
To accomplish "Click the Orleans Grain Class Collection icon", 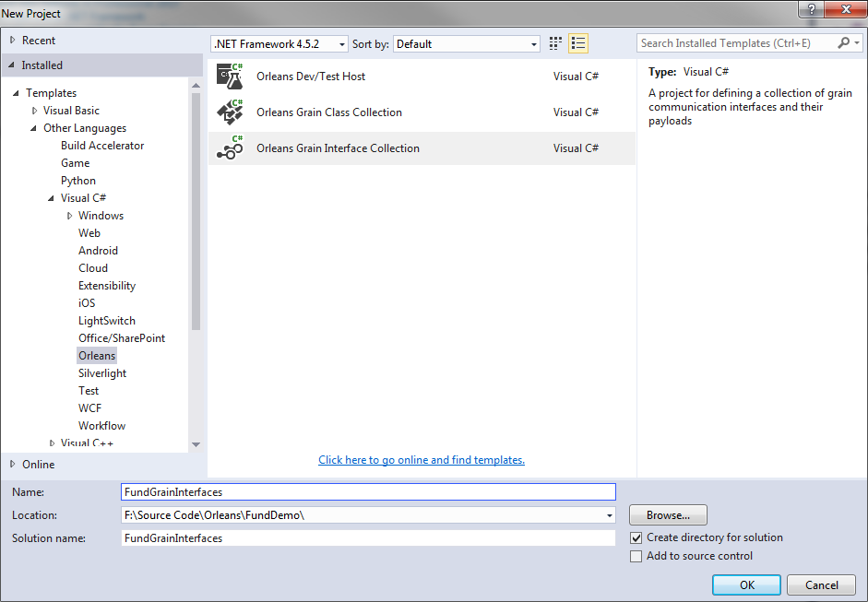I will point(230,112).
